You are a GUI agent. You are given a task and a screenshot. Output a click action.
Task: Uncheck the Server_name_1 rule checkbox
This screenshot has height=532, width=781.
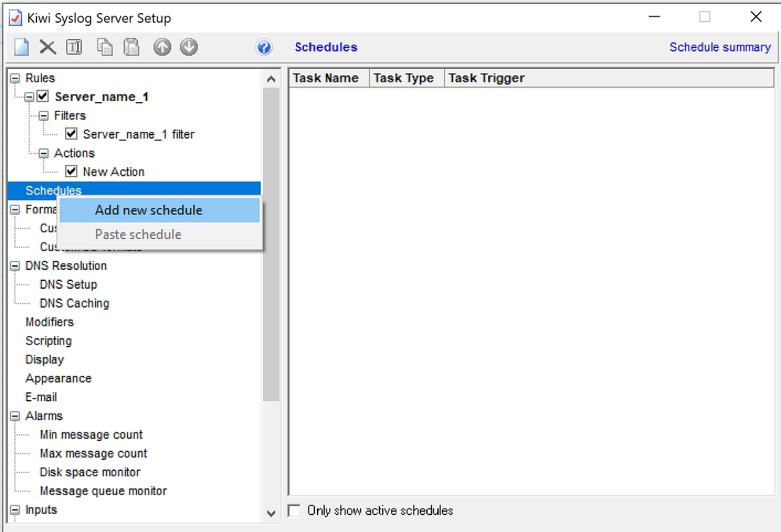43,96
